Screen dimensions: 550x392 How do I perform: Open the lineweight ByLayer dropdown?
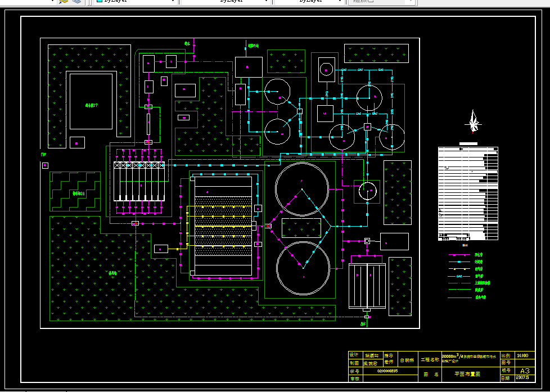coord(309,1)
